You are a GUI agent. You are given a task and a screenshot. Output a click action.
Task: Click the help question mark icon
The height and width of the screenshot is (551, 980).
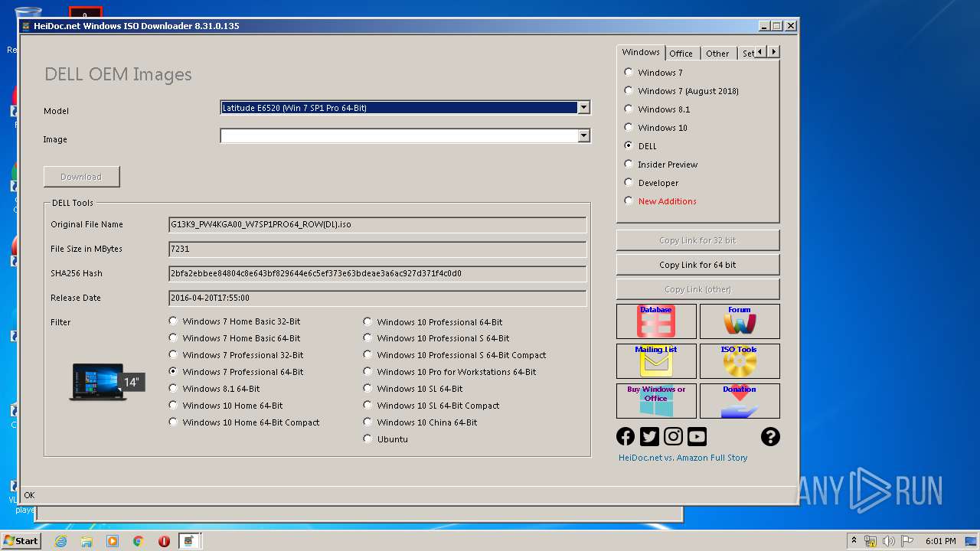770,436
